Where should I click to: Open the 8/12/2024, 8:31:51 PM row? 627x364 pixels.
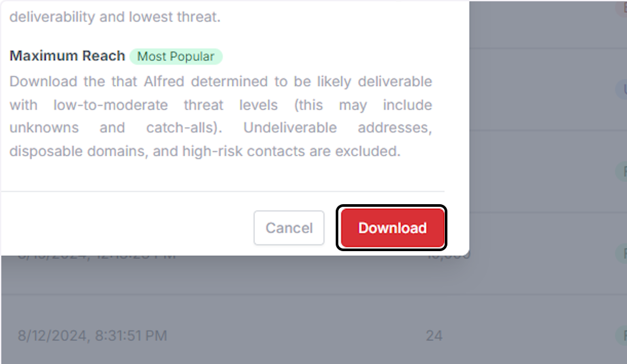tap(313, 335)
